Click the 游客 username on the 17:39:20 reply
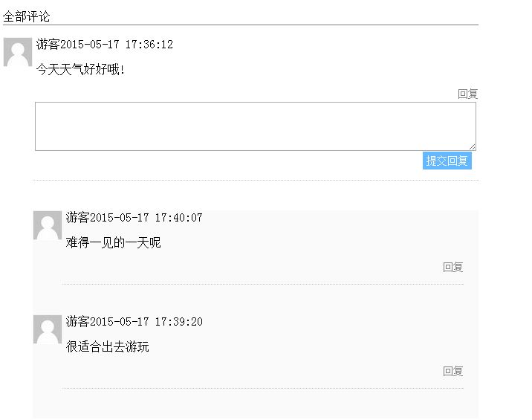The width and height of the screenshot is (532, 420). click(x=78, y=322)
